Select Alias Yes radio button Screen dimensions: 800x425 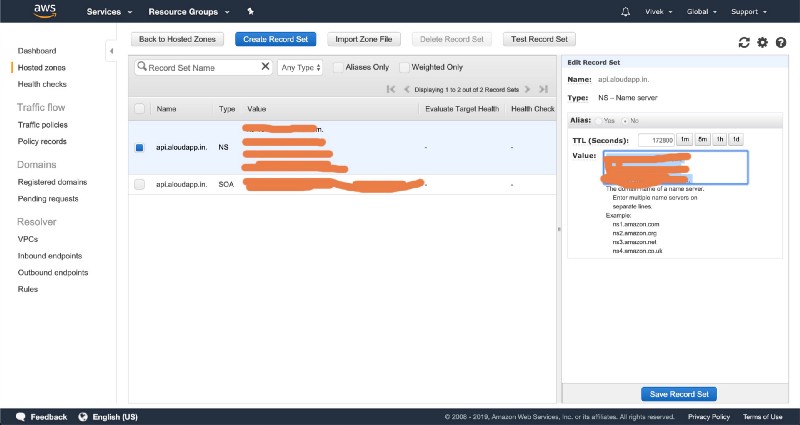coord(599,121)
